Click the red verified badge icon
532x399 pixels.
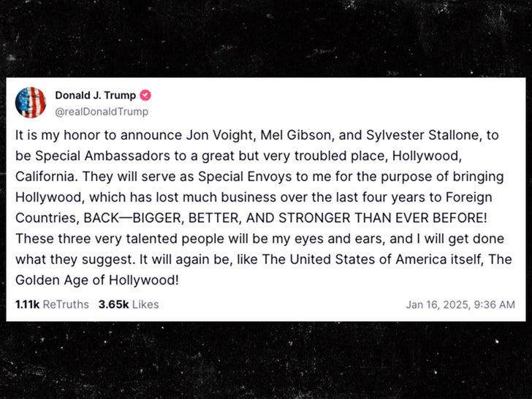click(x=145, y=96)
